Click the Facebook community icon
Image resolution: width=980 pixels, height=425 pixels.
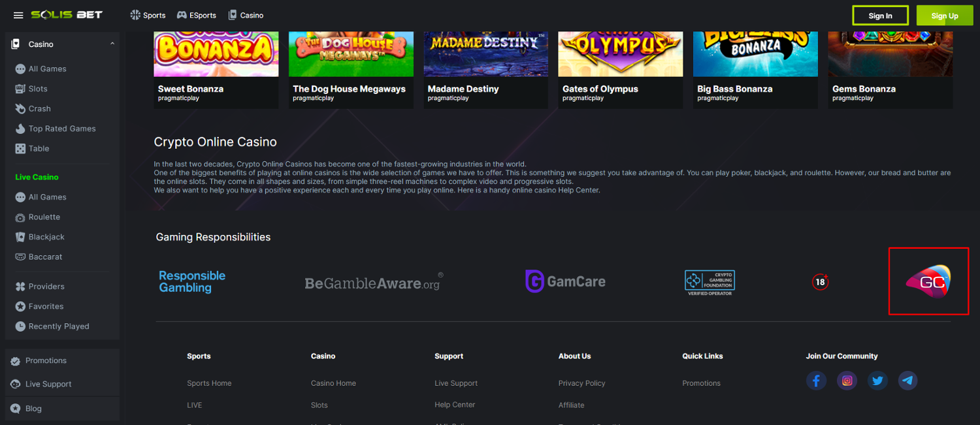tap(816, 381)
